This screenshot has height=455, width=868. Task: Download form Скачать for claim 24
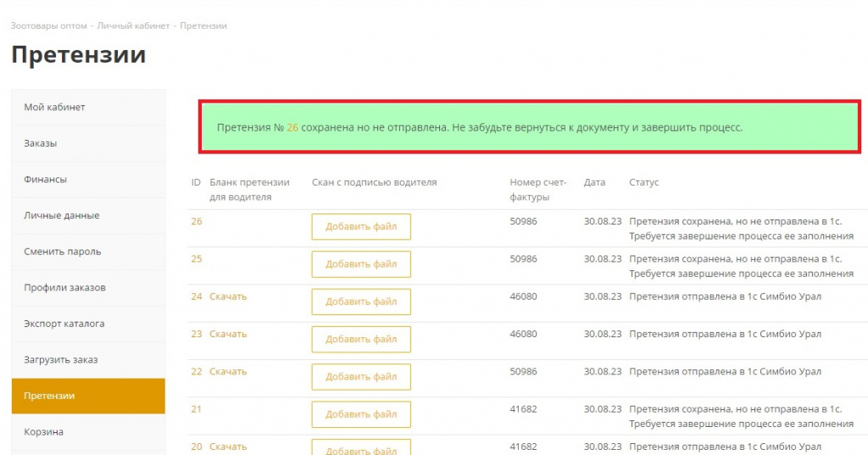(228, 297)
